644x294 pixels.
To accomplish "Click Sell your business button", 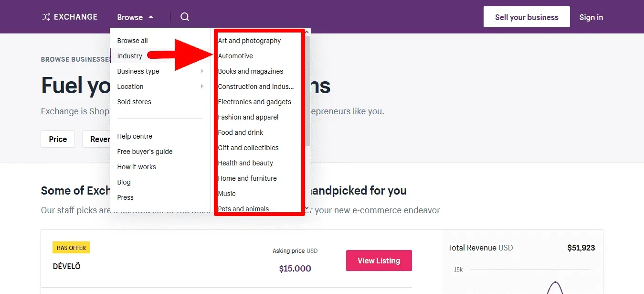I will (x=527, y=17).
